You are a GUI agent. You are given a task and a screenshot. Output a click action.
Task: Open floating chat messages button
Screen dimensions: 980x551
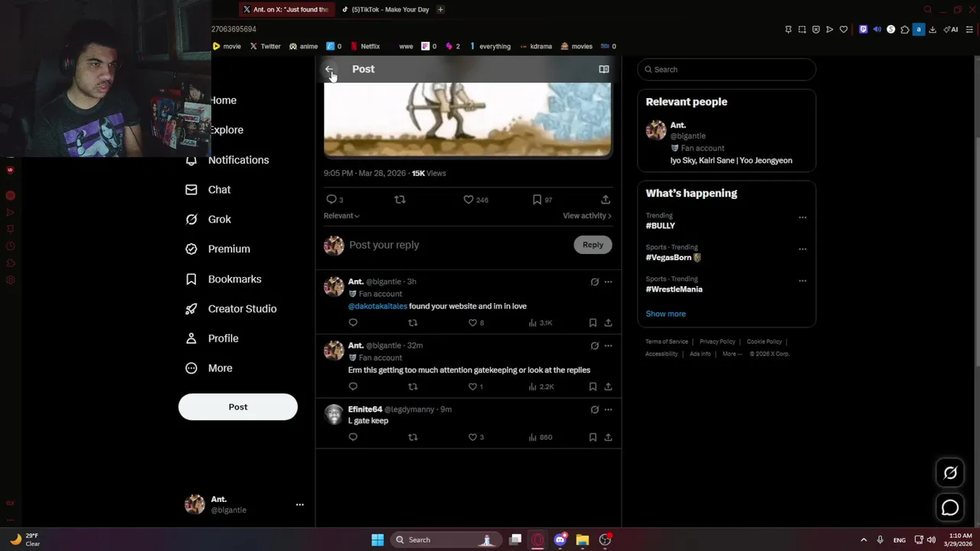950,507
